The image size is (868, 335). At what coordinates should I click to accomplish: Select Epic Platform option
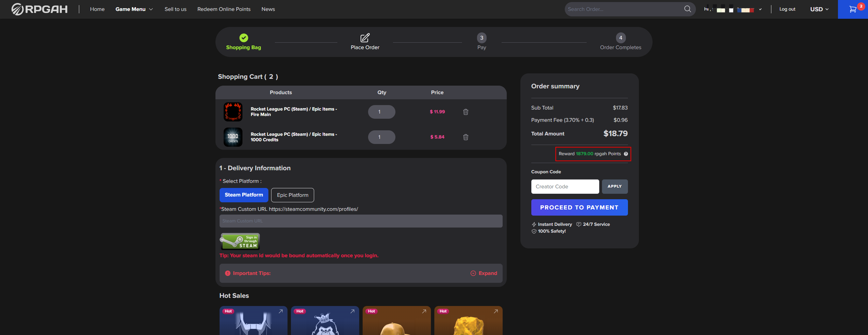pyautogui.click(x=293, y=195)
